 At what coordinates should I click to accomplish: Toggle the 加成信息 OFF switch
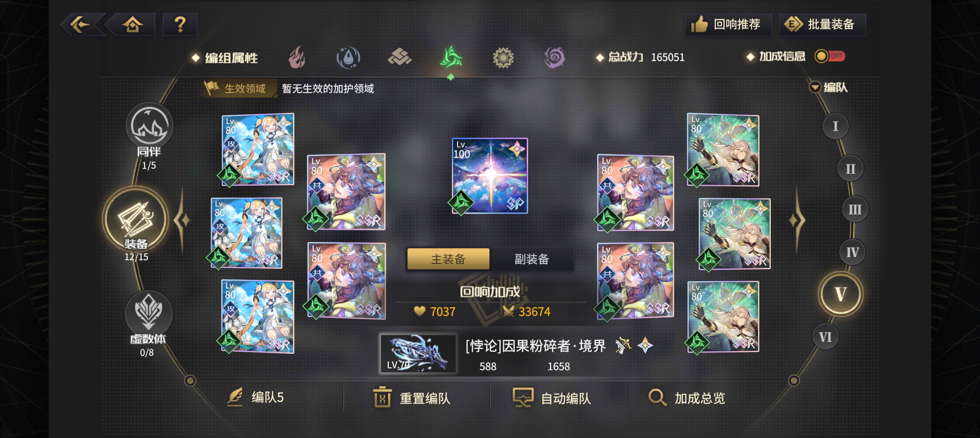[x=830, y=56]
